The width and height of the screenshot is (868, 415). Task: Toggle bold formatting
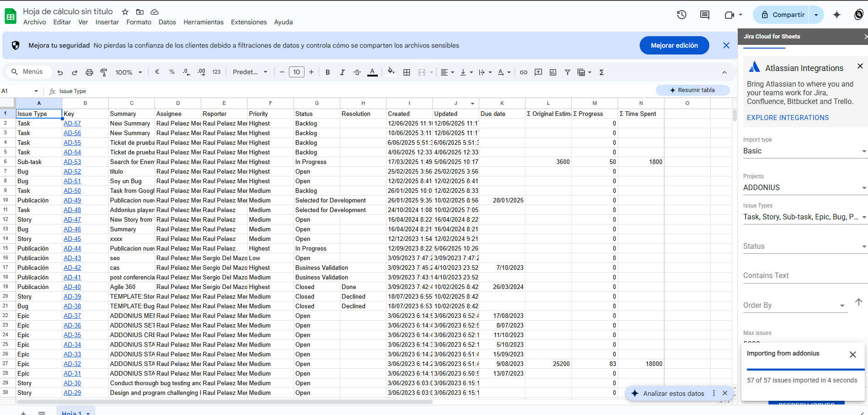pos(328,72)
